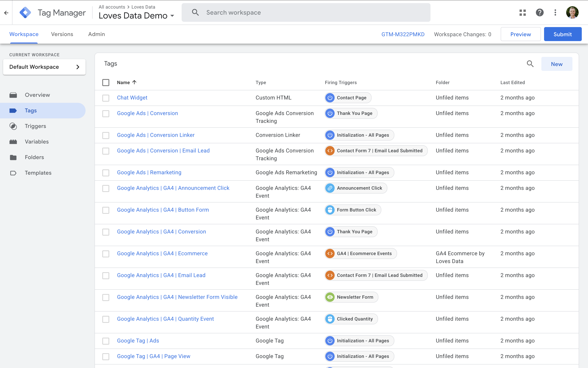Check the Chat Widget row checkbox

pyautogui.click(x=106, y=98)
